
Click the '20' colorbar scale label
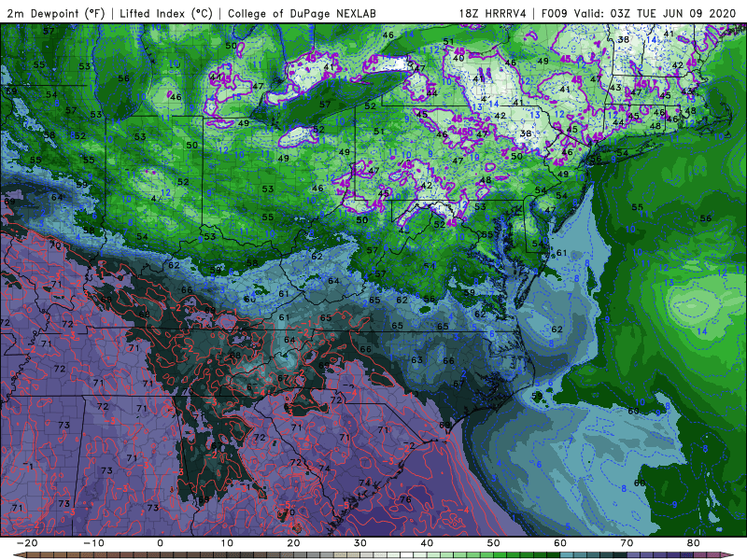(x=293, y=543)
